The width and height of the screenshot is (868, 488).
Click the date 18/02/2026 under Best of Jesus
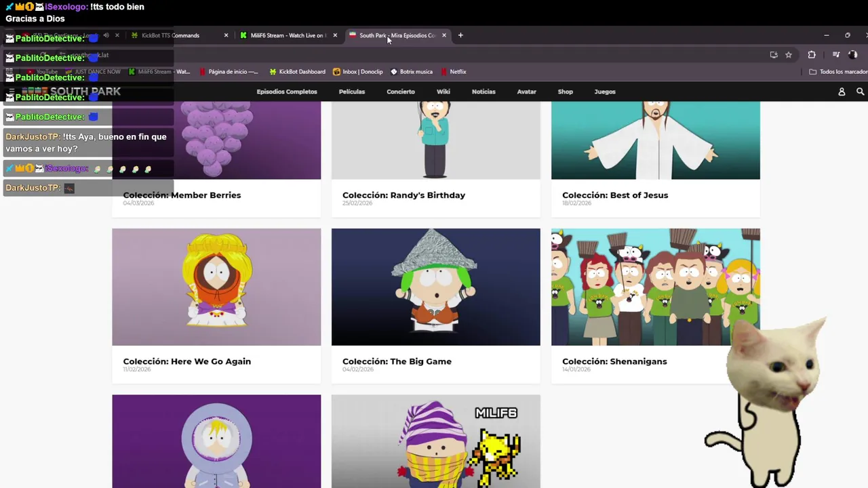(577, 203)
